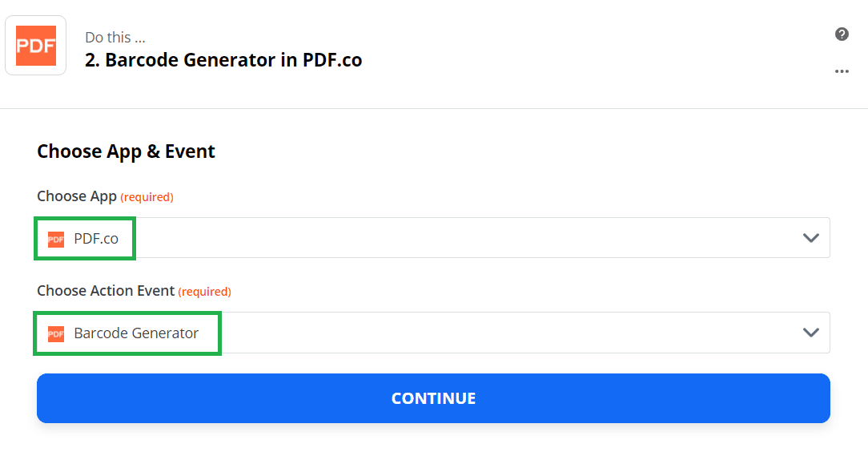Click the "Choose Action Event" field label
Image resolution: width=868 pixels, height=452 pixels.
click(x=106, y=291)
